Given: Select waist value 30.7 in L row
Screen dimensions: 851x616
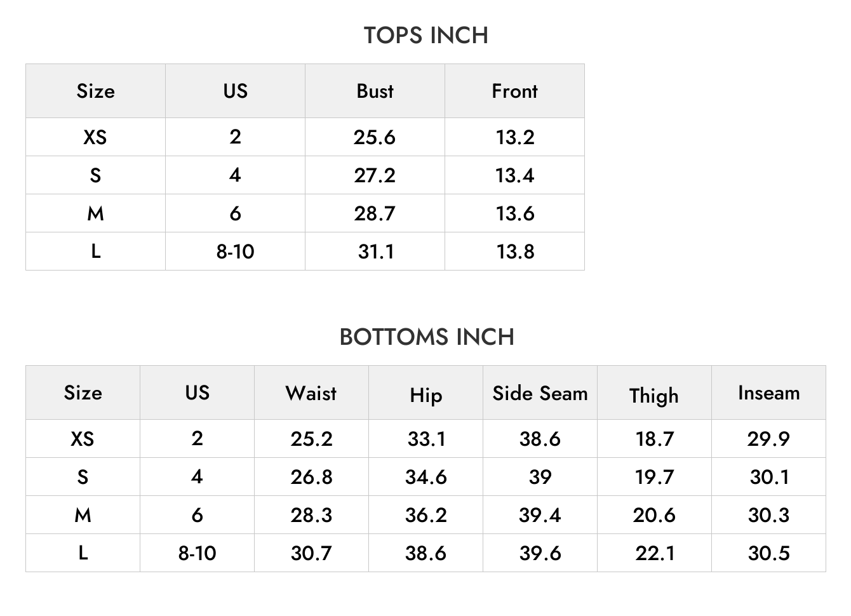Looking at the screenshot, I should (x=311, y=553).
